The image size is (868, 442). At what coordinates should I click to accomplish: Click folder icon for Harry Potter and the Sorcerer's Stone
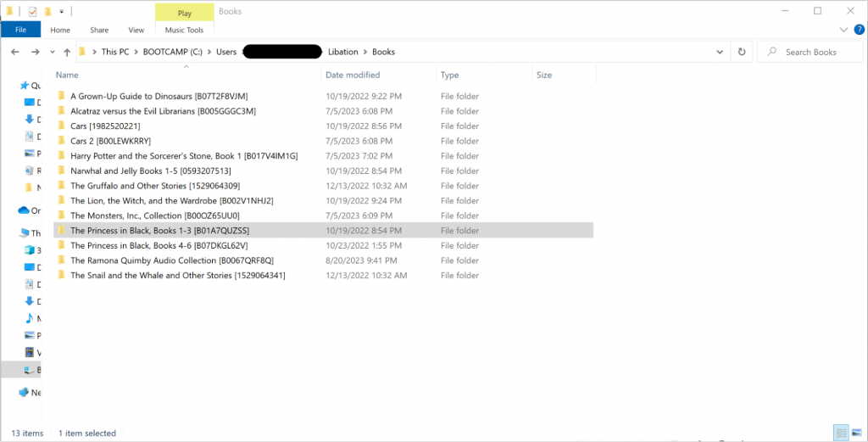pos(61,155)
